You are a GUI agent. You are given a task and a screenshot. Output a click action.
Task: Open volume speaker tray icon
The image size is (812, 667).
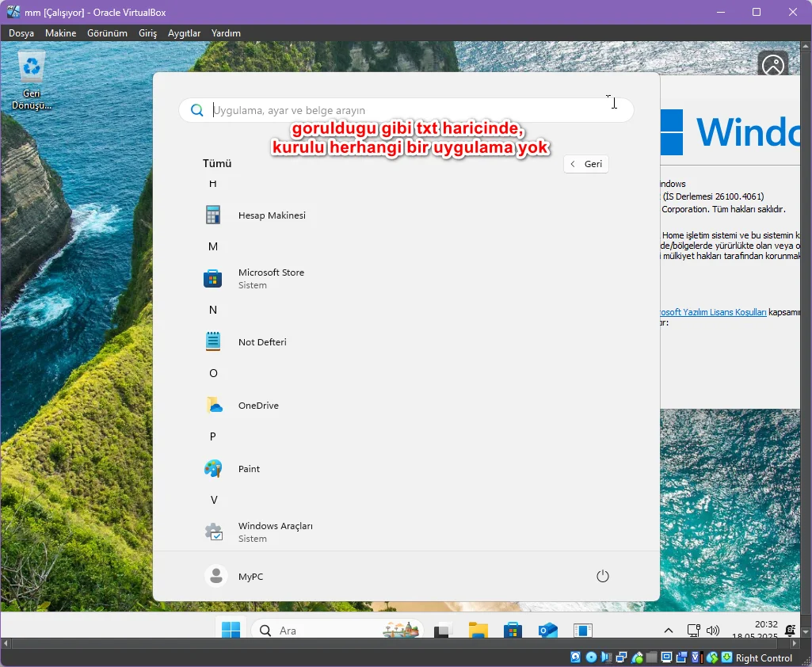(x=713, y=631)
